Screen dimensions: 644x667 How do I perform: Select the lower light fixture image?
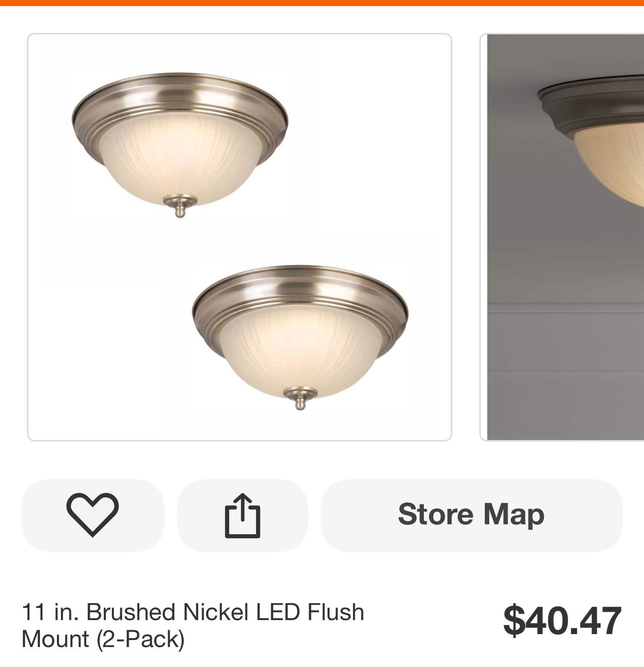point(300,337)
